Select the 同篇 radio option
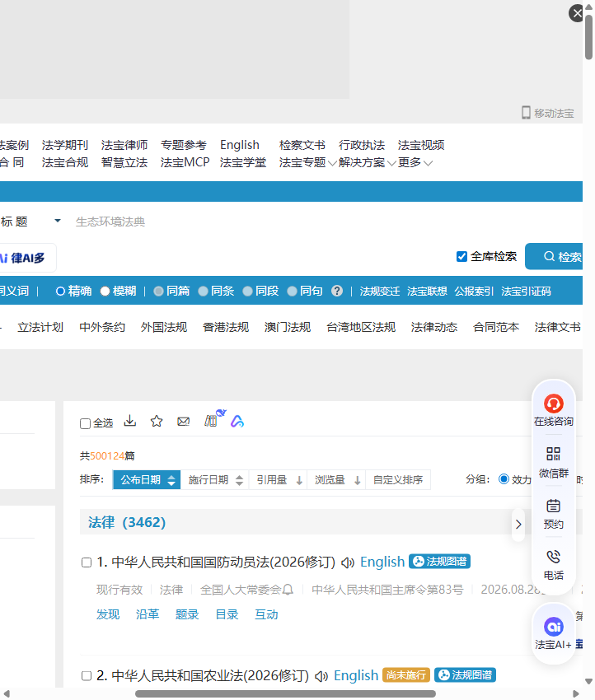This screenshot has height=700, width=595. point(158,291)
